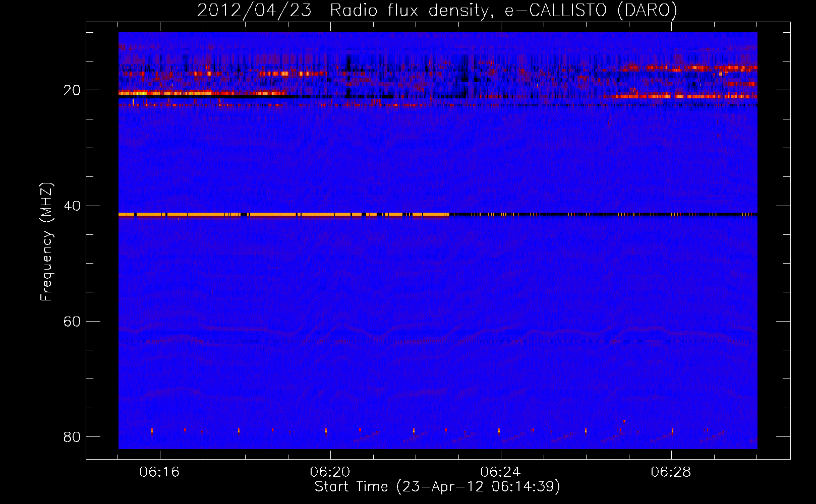Click the 20 MHz frequency tick label
The image size is (816, 504).
click(x=72, y=91)
